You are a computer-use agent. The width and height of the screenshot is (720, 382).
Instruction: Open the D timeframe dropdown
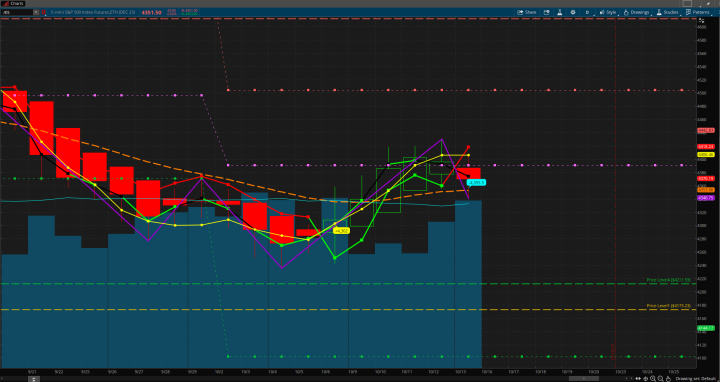tap(587, 12)
